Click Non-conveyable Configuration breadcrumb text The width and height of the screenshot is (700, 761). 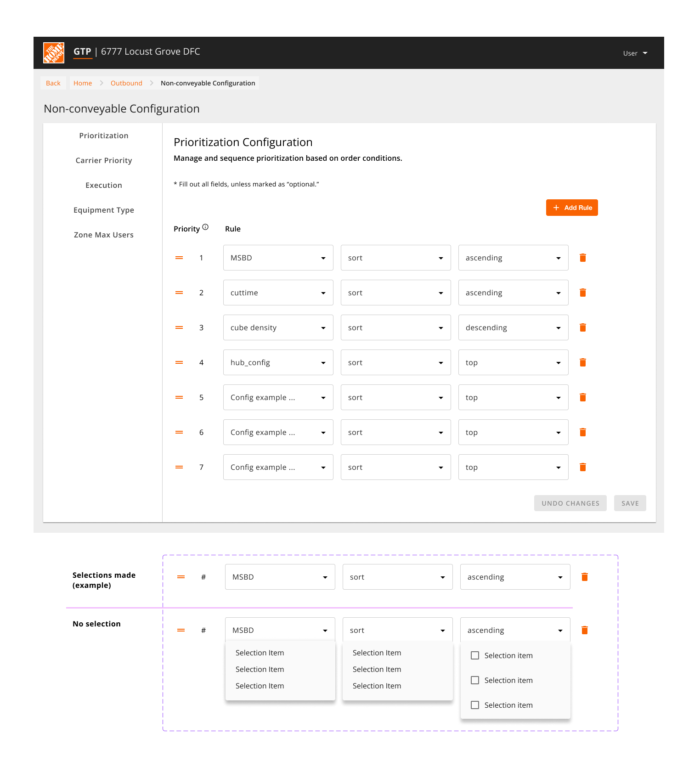pos(208,83)
